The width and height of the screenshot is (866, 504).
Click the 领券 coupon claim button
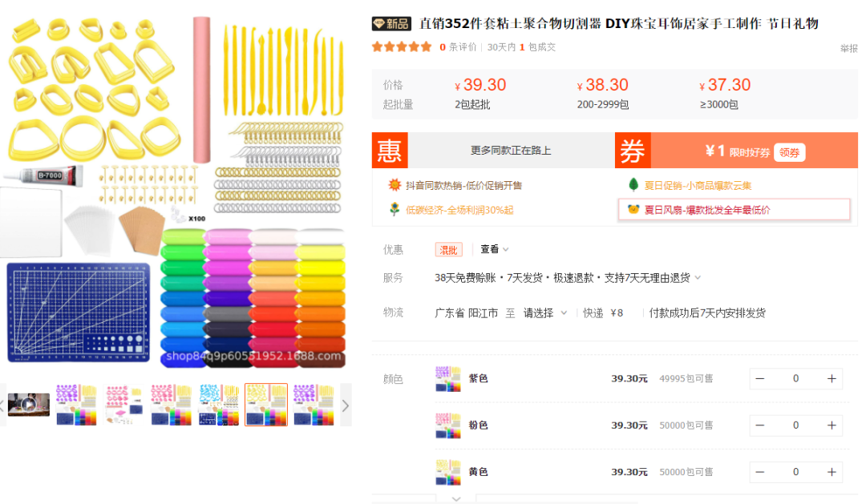(x=789, y=151)
